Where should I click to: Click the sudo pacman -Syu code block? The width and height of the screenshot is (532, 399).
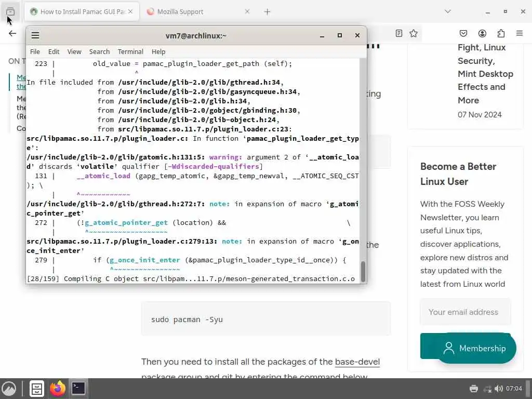coord(265,320)
